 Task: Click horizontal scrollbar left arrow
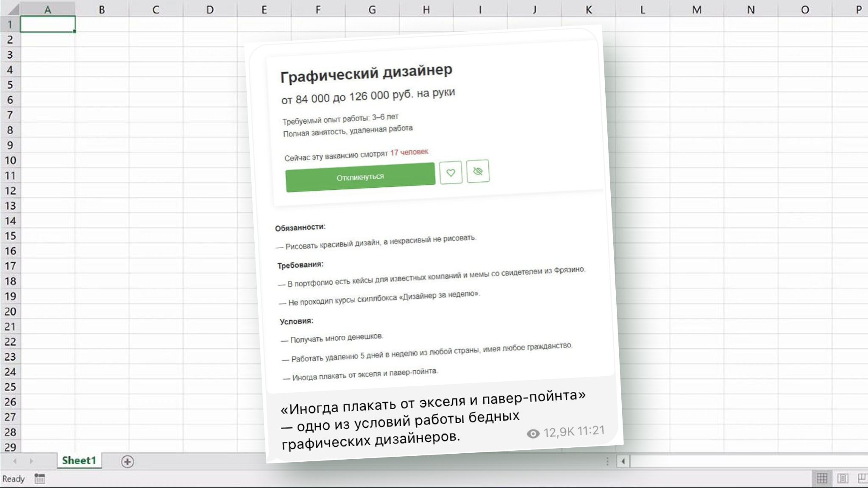[x=623, y=461]
